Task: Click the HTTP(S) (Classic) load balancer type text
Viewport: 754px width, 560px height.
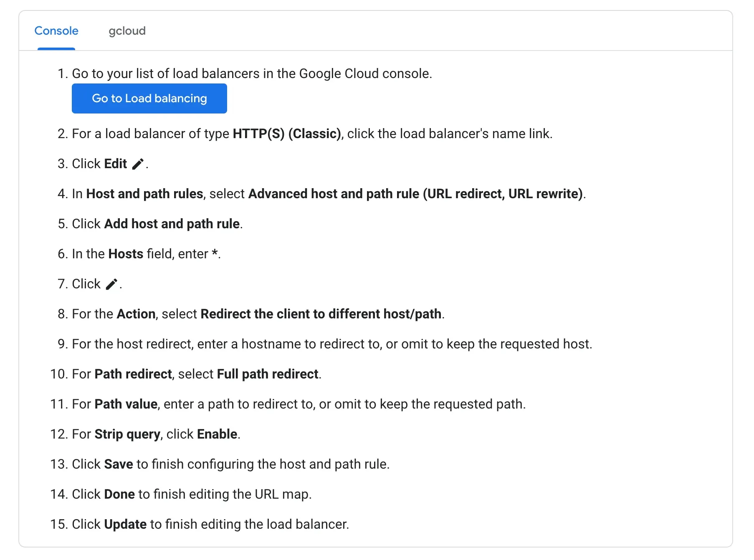Action: (286, 134)
